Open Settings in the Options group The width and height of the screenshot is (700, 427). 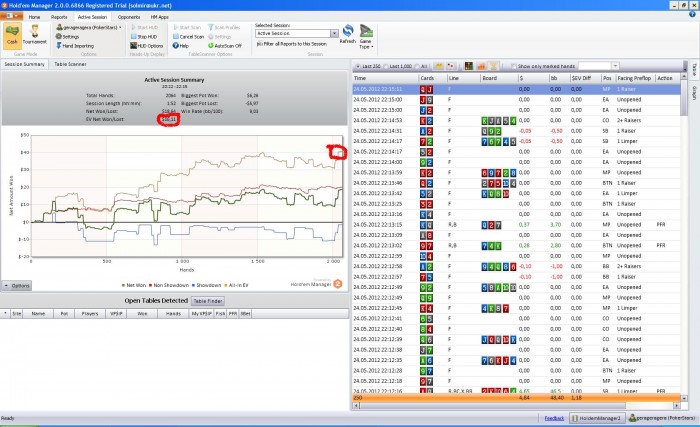point(67,37)
